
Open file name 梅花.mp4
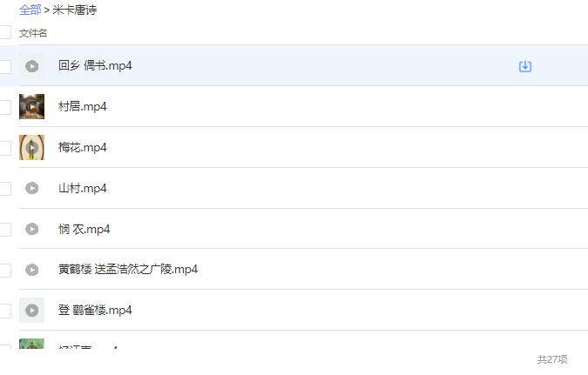point(83,148)
